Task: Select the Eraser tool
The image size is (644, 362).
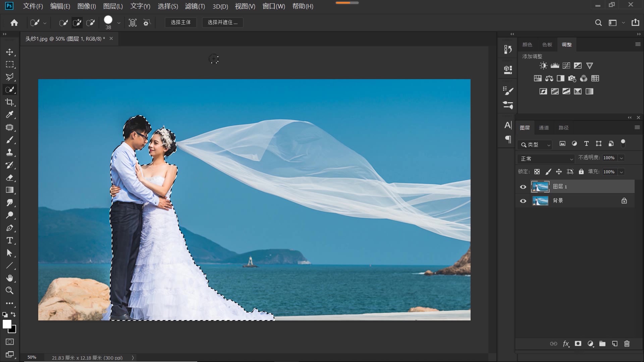Action: [x=9, y=178]
